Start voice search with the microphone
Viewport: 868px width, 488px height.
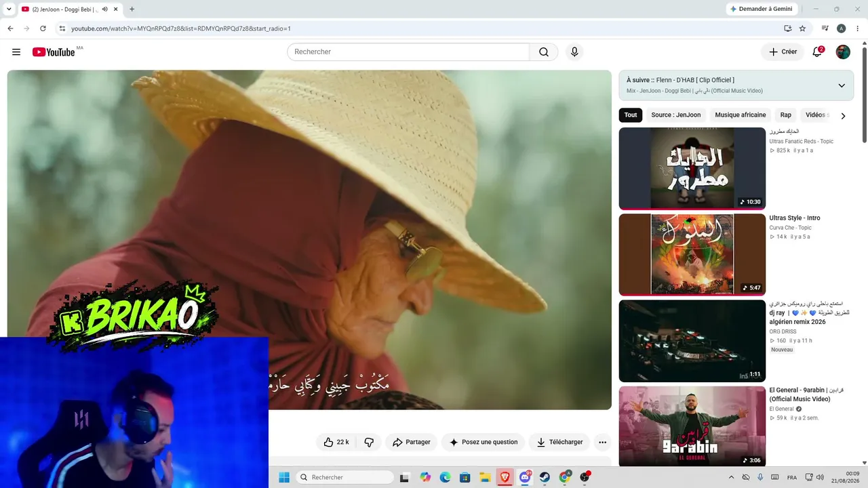click(574, 52)
